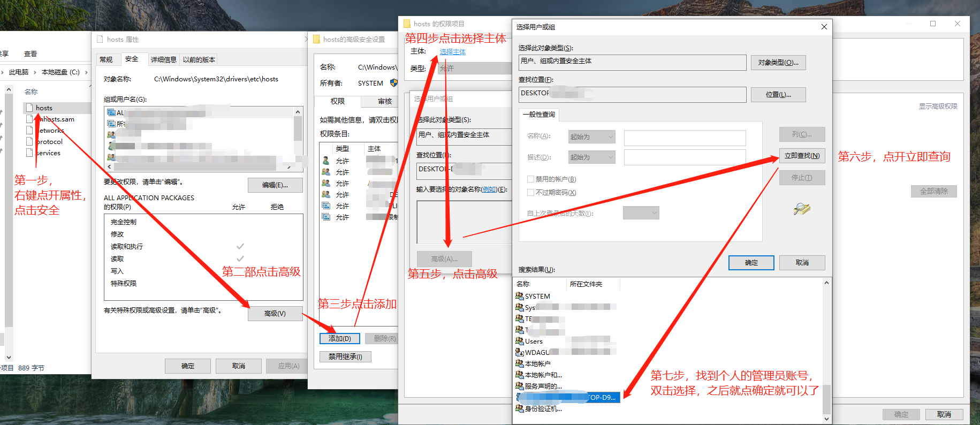Switch to the 详细信息 tab
The width and height of the screenshot is (980, 425).
(163, 59)
